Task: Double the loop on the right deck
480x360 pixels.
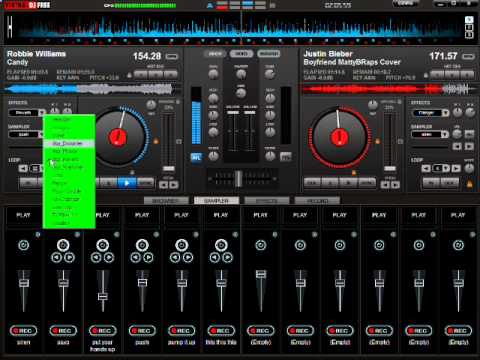Action: pyautogui.click(x=456, y=168)
